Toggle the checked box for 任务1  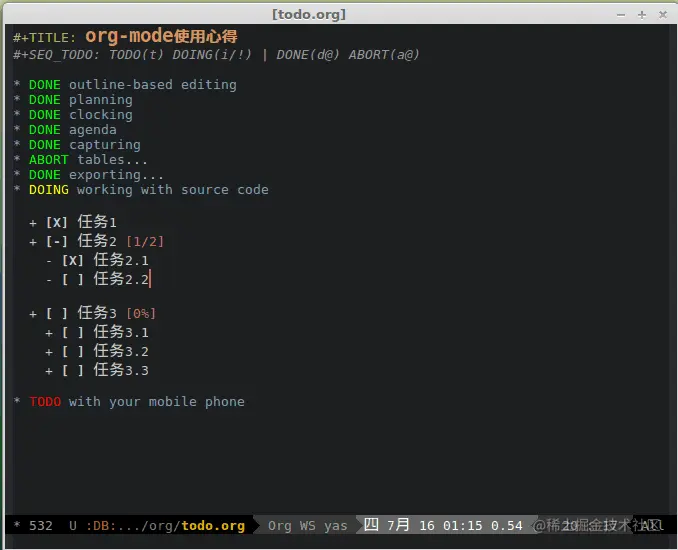(57, 223)
